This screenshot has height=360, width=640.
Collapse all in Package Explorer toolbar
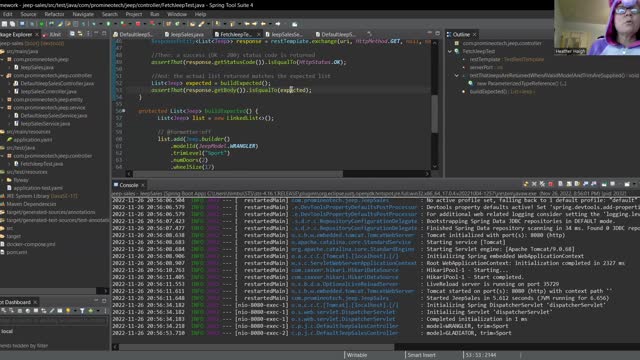pos(72,34)
